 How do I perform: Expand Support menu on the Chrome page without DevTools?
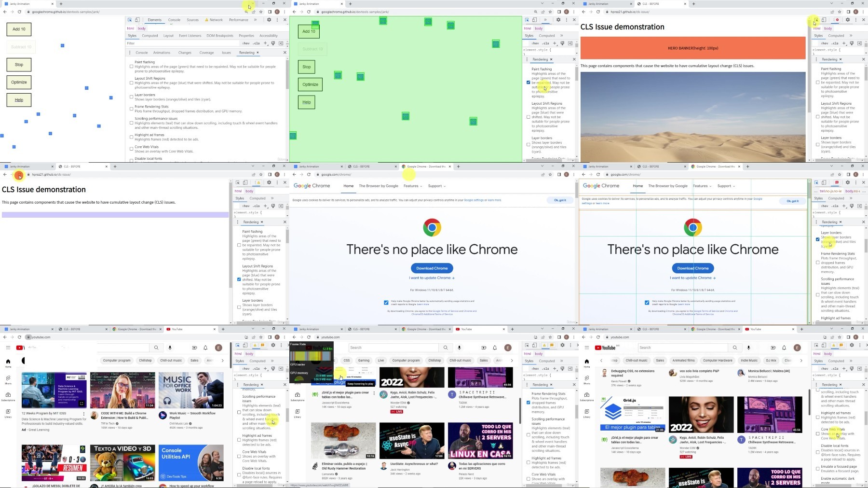pyautogui.click(x=436, y=186)
